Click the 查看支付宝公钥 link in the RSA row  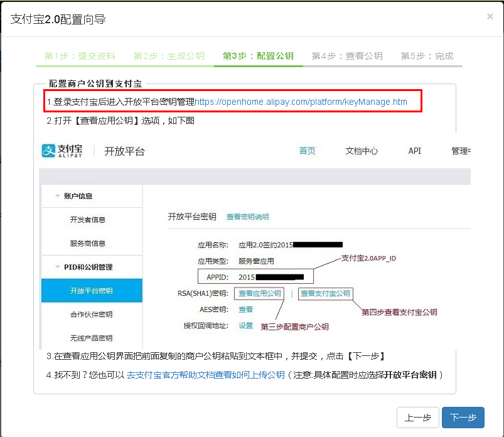(x=325, y=293)
